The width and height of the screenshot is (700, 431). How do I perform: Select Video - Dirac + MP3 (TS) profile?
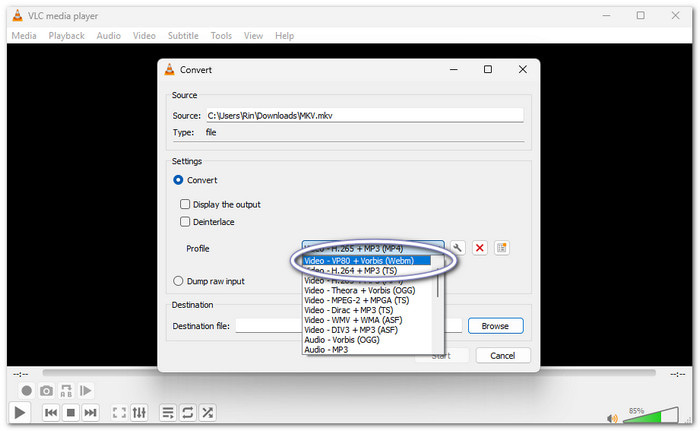click(x=367, y=310)
